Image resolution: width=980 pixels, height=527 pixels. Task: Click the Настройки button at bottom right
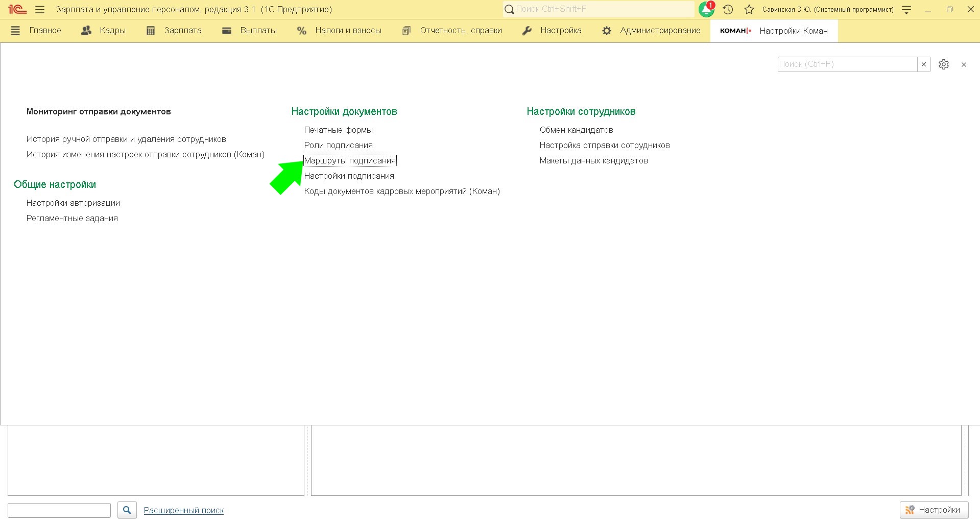click(934, 510)
